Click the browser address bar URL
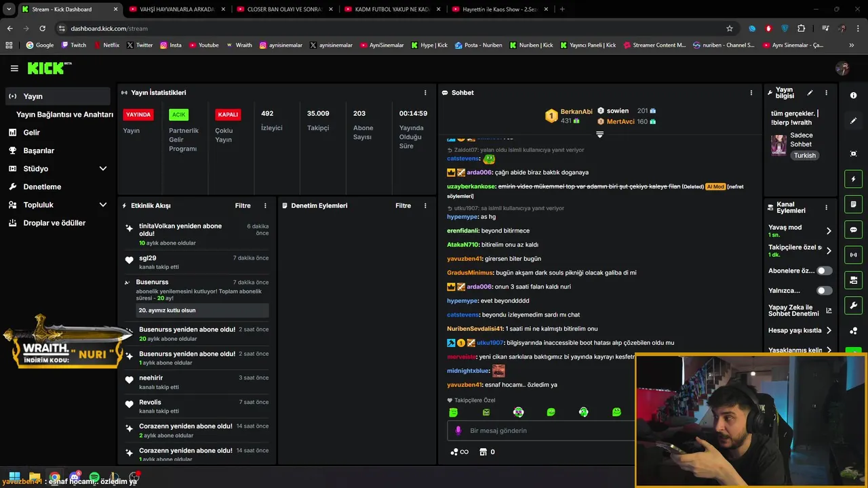Image resolution: width=868 pixels, height=488 pixels. coord(109,28)
